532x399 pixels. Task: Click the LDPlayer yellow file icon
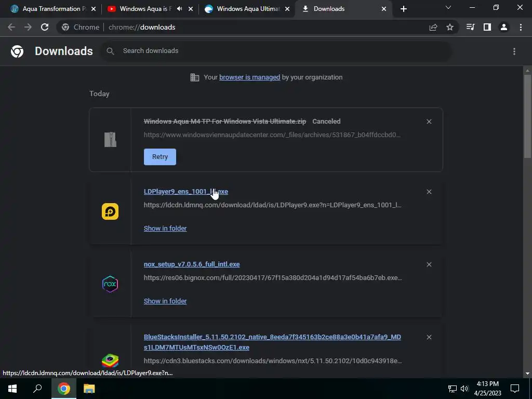110,211
